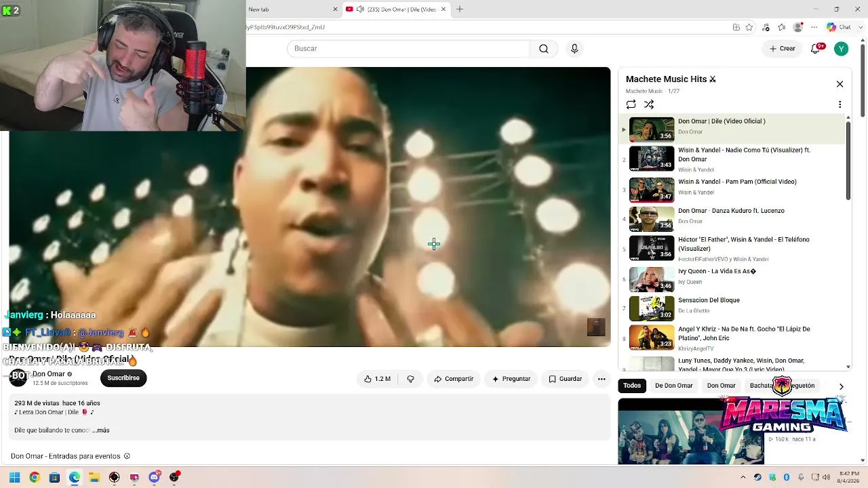Close the 'New tab' browser tab
The image size is (868, 488).
click(335, 9)
